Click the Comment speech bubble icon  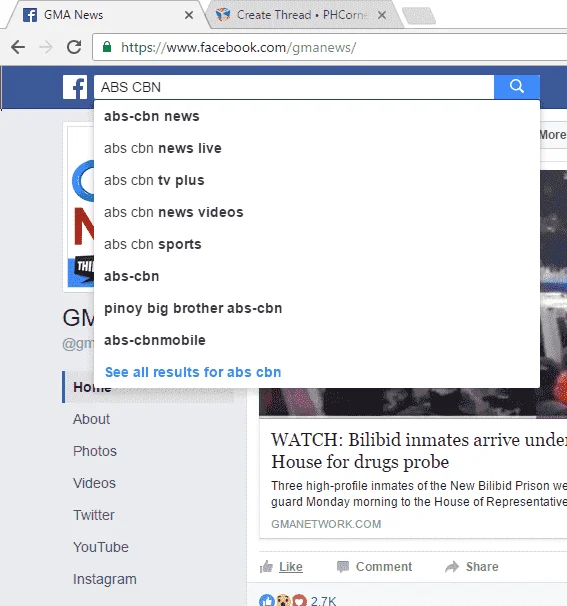coord(343,567)
